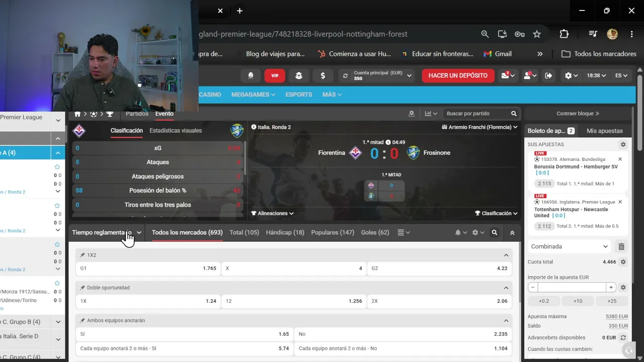The height and width of the screenshot is (362, 644).
Task: Open Chrome's zoom magnifier icon
Action: pyautogui.click(x=485, y=34)
